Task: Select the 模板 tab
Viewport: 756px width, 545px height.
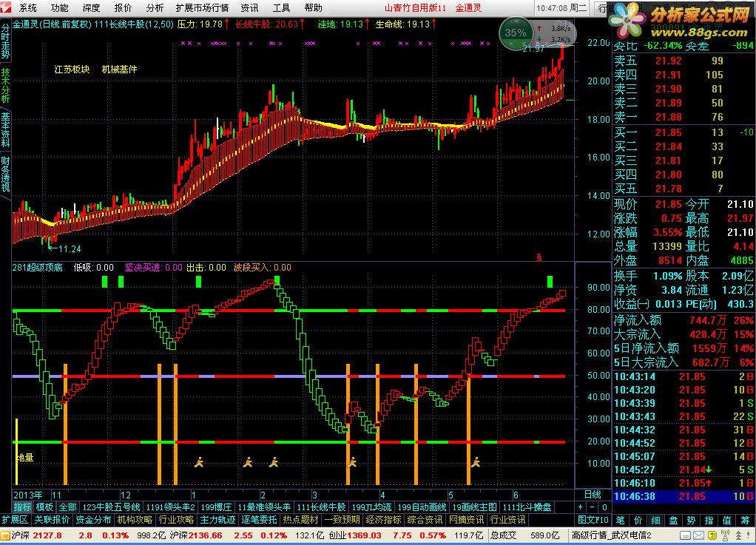Action: coord(45,507)
